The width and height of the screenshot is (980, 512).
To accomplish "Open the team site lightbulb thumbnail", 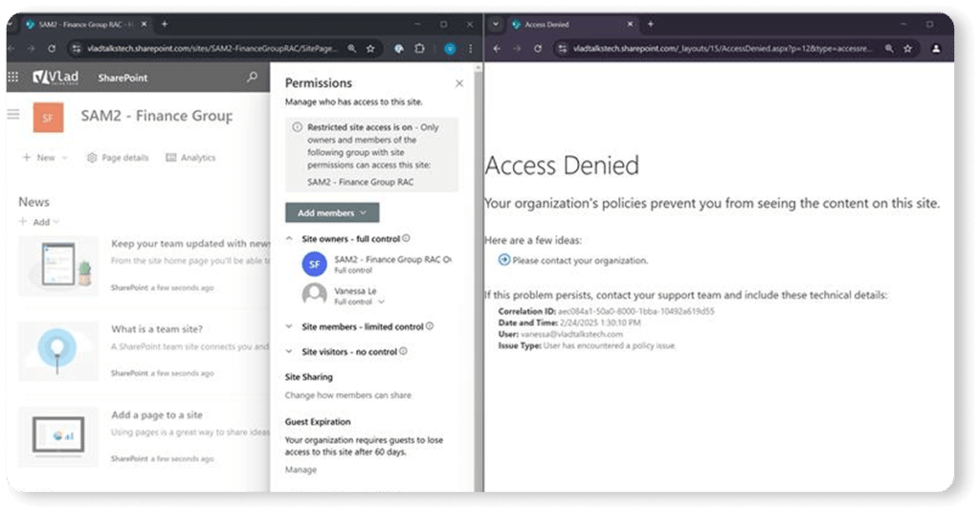I will coord(58,351).
